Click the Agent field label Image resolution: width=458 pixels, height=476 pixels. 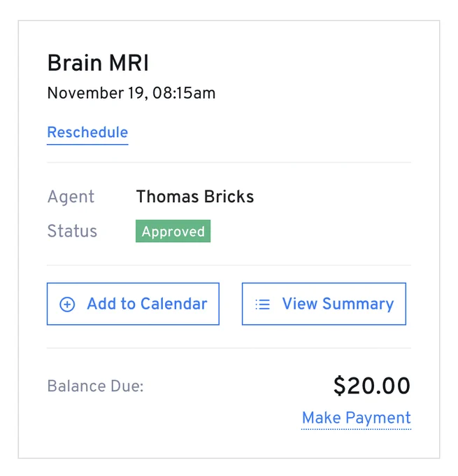[x=71, y=197]
